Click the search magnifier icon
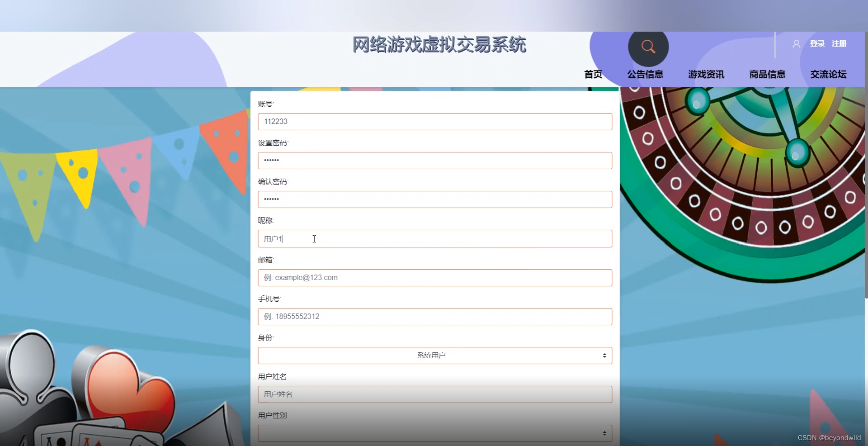Viewport: 868px width, 446px height. pos(648,47)
